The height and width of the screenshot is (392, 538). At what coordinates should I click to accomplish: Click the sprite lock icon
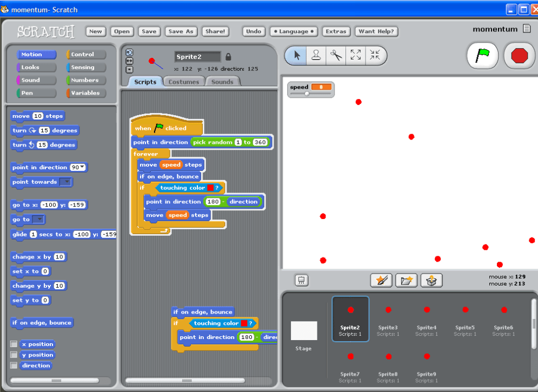pyautogui.click(x=228, y=57)
